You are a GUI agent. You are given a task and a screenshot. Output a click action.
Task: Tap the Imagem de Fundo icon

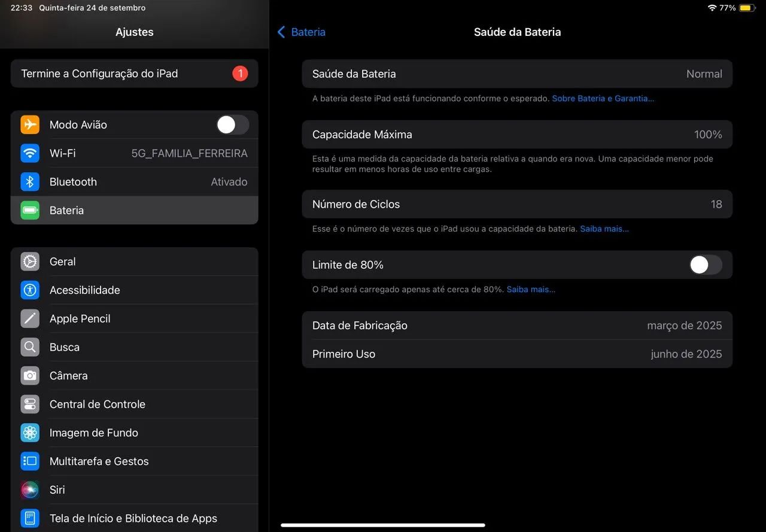point(30,433)
